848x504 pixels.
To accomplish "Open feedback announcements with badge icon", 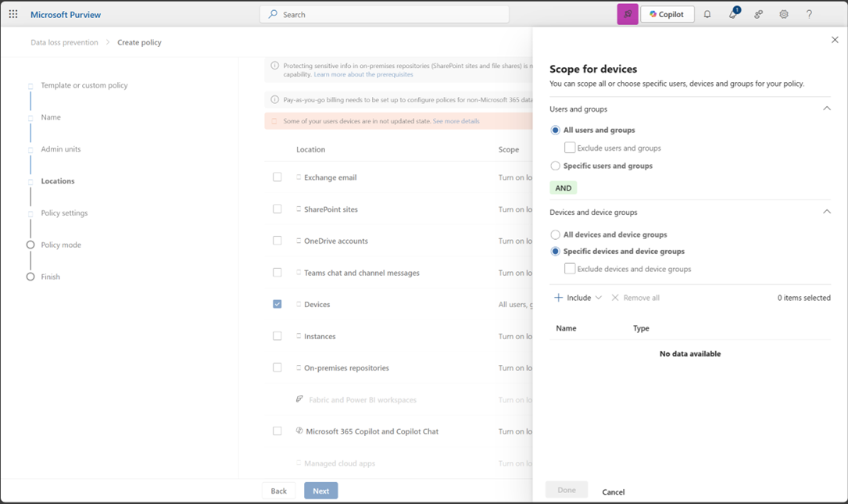I will [x=732, y=14].
